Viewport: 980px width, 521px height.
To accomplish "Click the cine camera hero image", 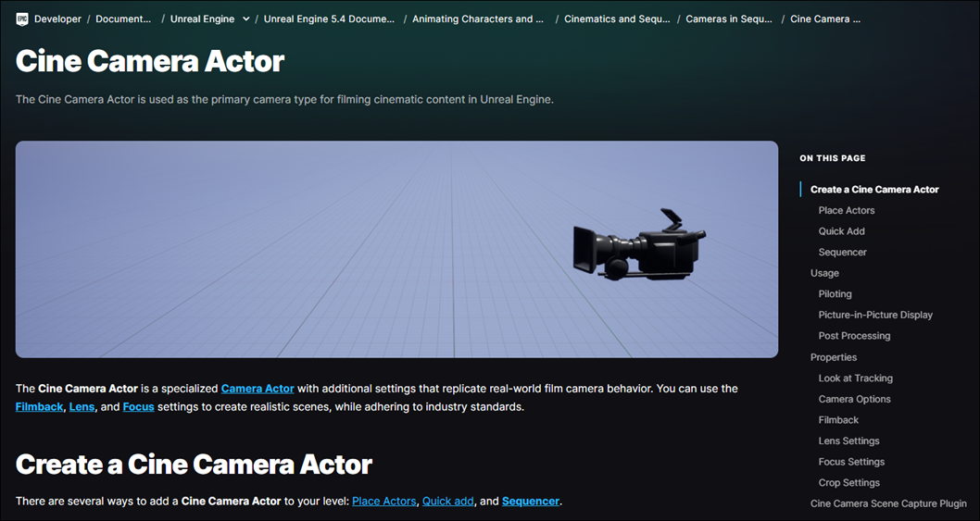I will click(x=396, y=249).
